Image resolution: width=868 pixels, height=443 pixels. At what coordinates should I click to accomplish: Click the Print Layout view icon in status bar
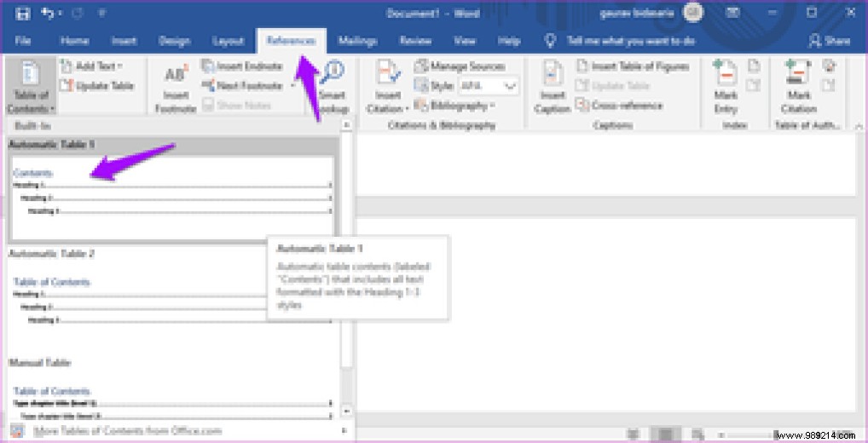pyautogui.click(x=665, y=434)
